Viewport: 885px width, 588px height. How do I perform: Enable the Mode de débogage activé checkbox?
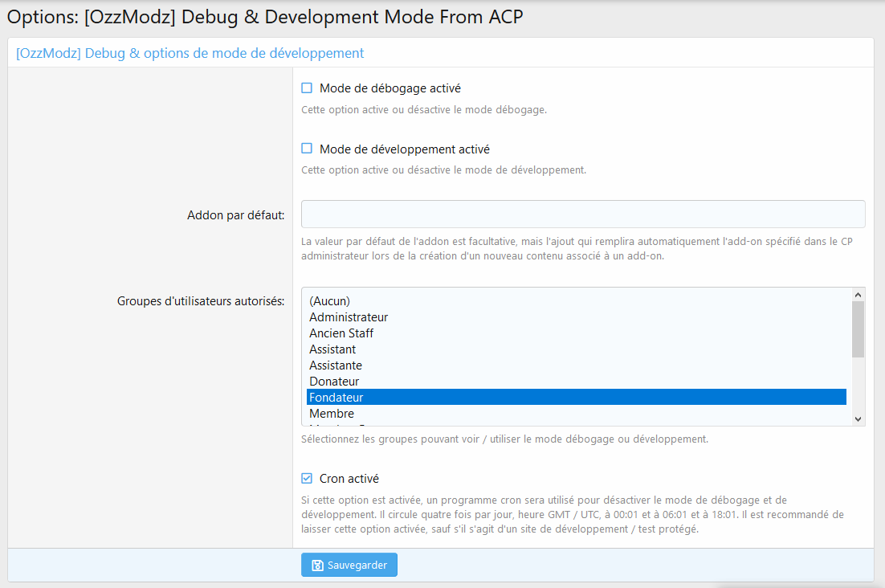pos(307,88)
